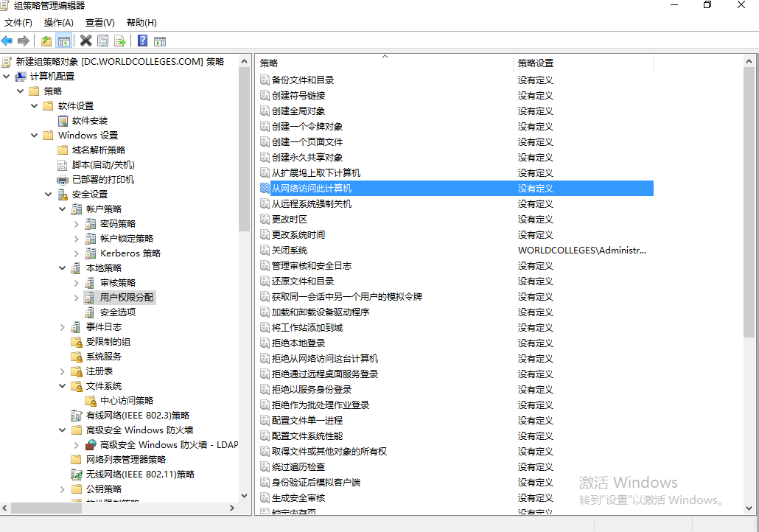759x532 pixels.
Task: Sort by the 策略 column header
Action: click(x=385, y=63)
